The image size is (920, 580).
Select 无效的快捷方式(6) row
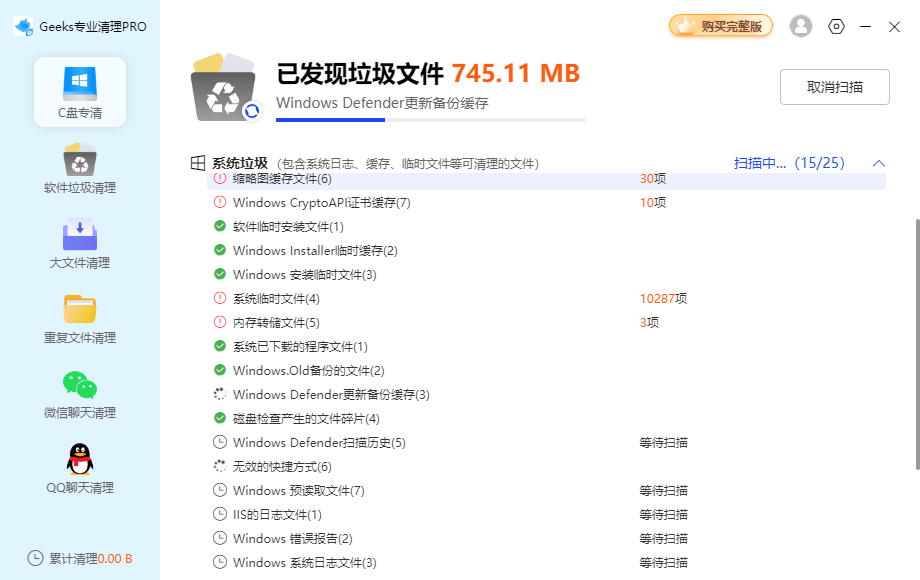click(x=546, y=467)
